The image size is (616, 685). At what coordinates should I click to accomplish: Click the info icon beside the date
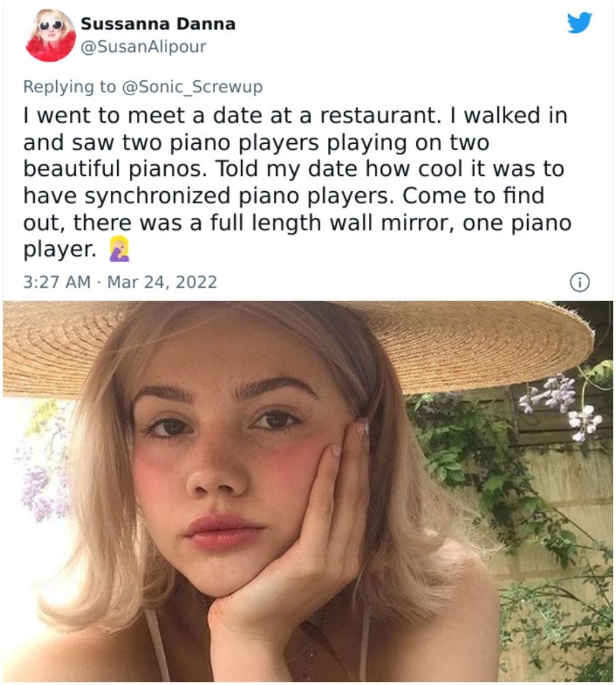click(580, 282)
